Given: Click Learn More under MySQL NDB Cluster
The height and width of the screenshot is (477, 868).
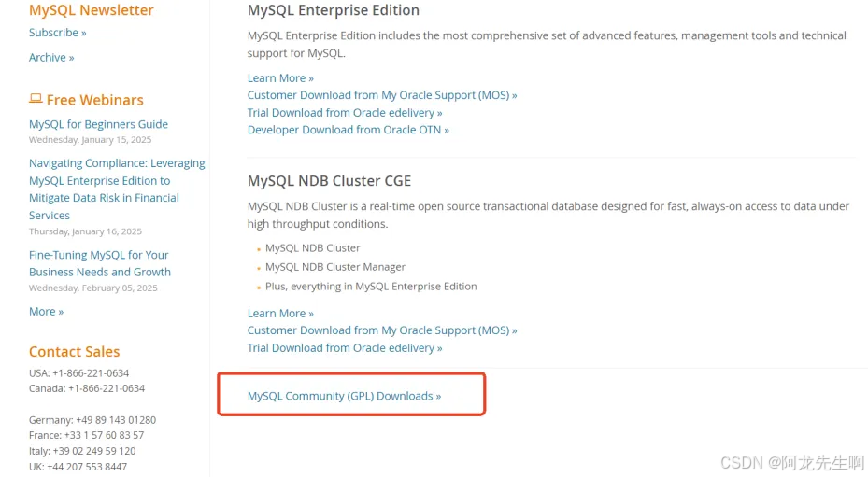Looking at the screenshot, I should click(x=280, y=314).
